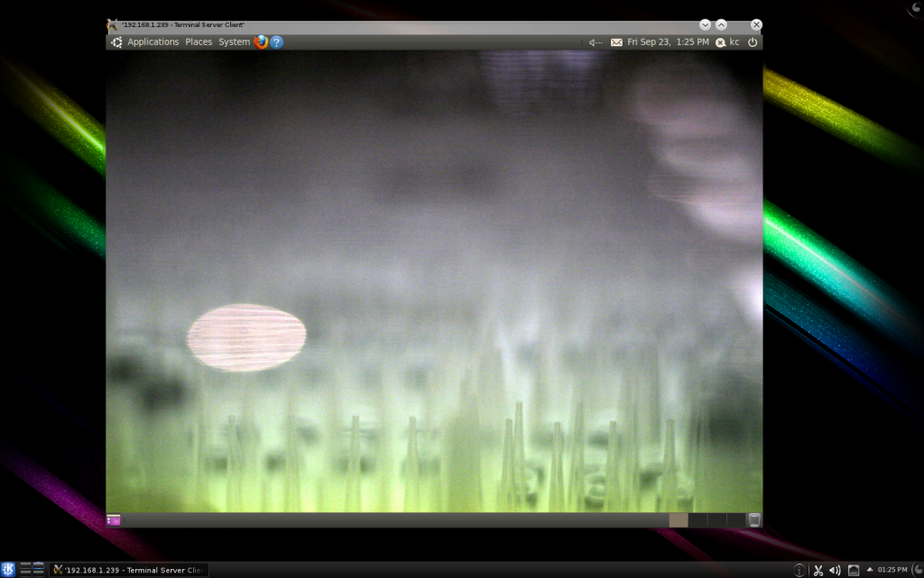Click the Terminal Server Client taskbar entry
This screenshot has height=578, width=924.
pyautogui.click(x=129, y=570)
